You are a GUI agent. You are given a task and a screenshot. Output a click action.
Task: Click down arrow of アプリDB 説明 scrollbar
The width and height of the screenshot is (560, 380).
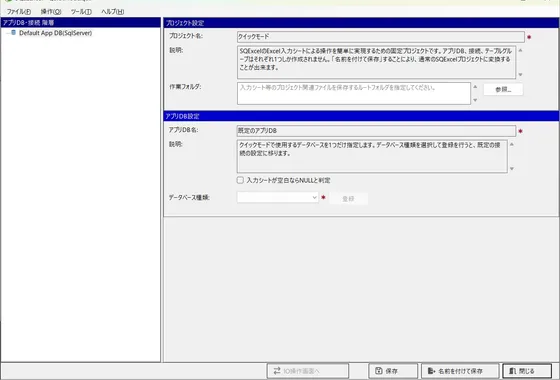point(512,169)
